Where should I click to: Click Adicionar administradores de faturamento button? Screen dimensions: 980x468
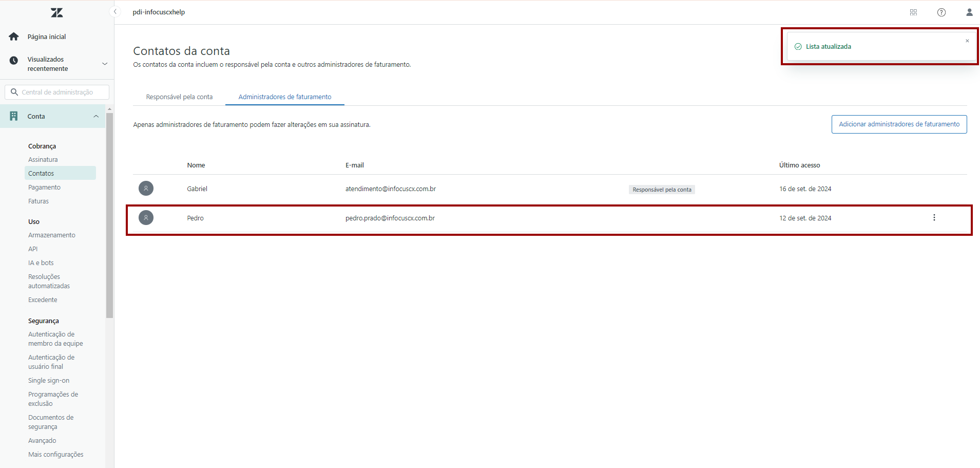[x=899, y=124]
